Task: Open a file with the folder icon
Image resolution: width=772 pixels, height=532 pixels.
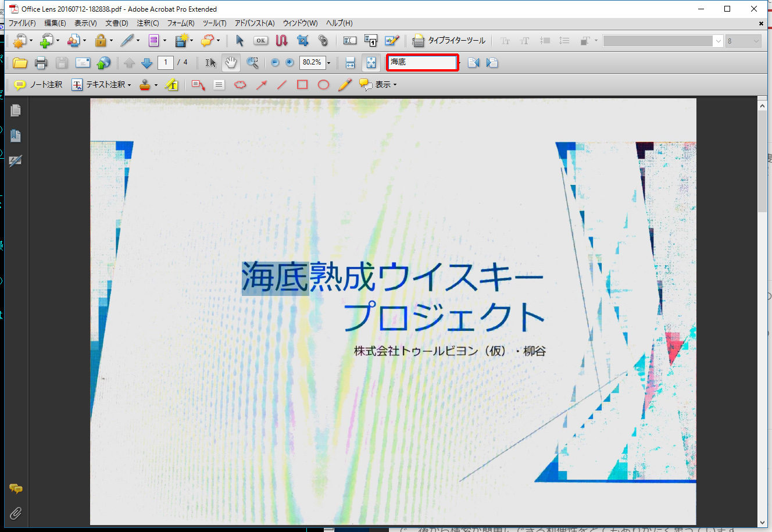Action: 20,63
